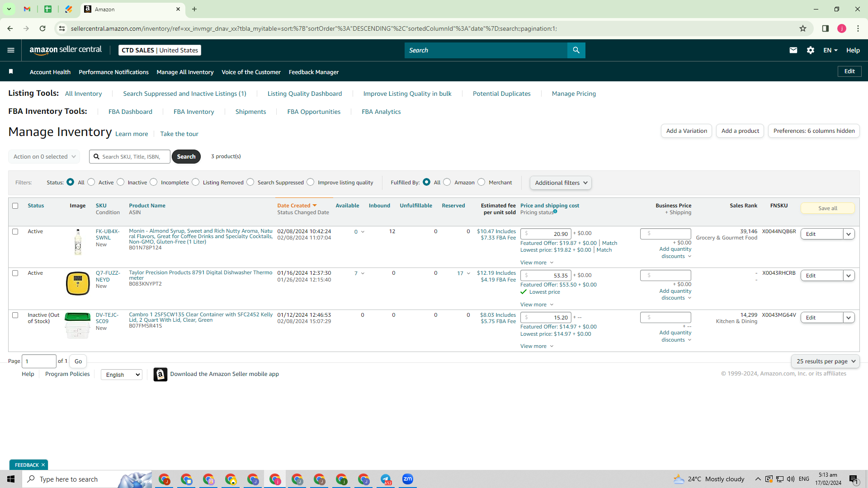868x488 pixels.
Task: Open the weather widget in taskbar
Action: coord(708,479)
